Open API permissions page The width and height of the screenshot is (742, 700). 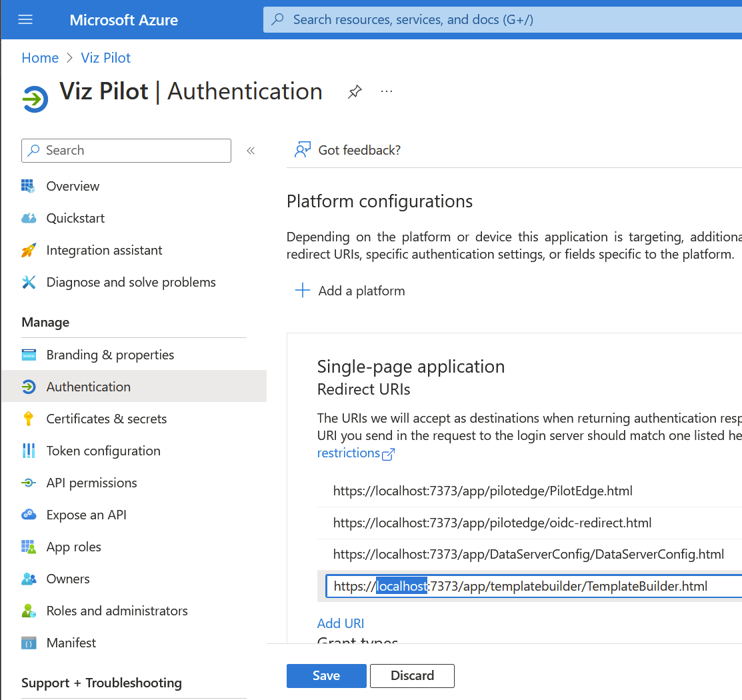91,483
